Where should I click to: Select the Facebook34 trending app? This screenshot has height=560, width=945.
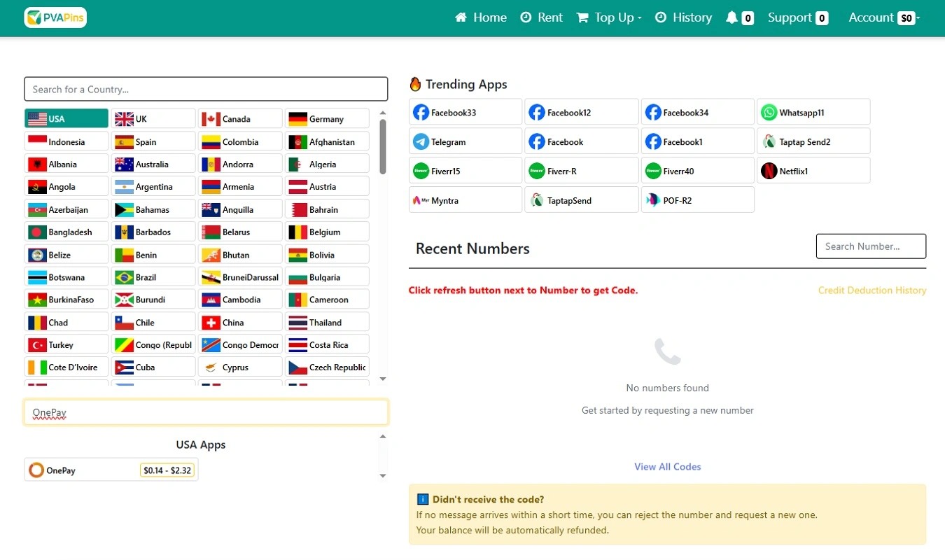point(698,112)
